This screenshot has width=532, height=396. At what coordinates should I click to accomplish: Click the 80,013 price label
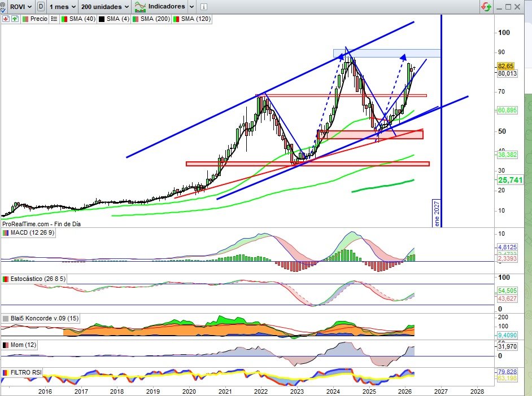coord(507,73)
